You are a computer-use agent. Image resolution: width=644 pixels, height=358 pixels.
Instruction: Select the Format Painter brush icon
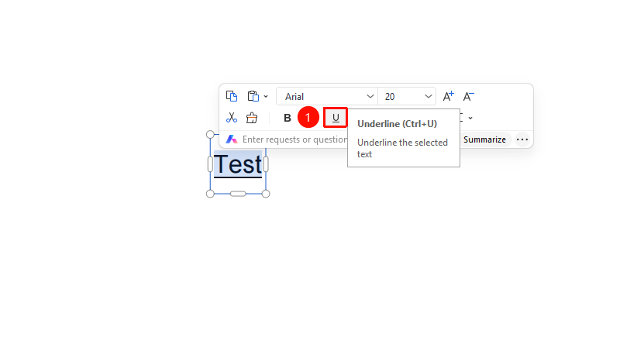(252, 118)
